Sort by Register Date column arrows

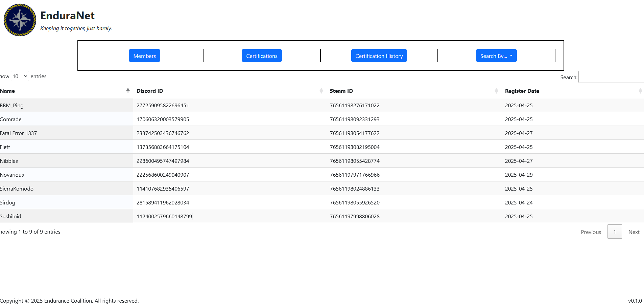click(x=640, y=91)
